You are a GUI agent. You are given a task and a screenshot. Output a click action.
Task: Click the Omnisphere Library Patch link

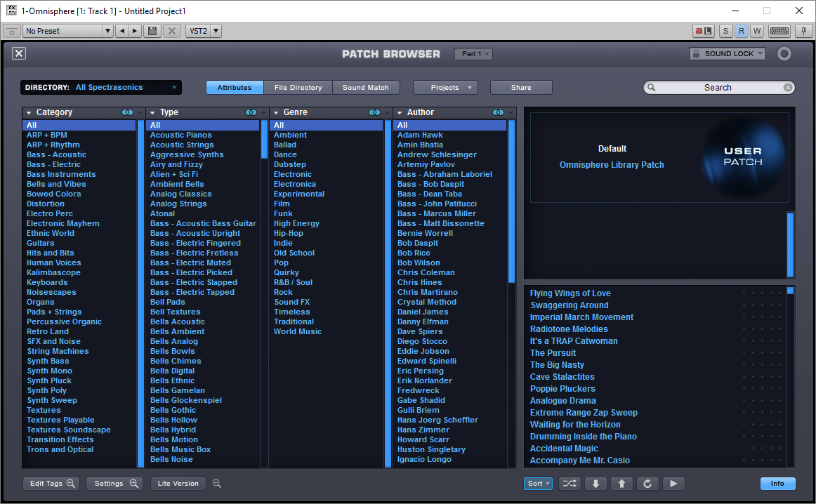click(612, 164)
